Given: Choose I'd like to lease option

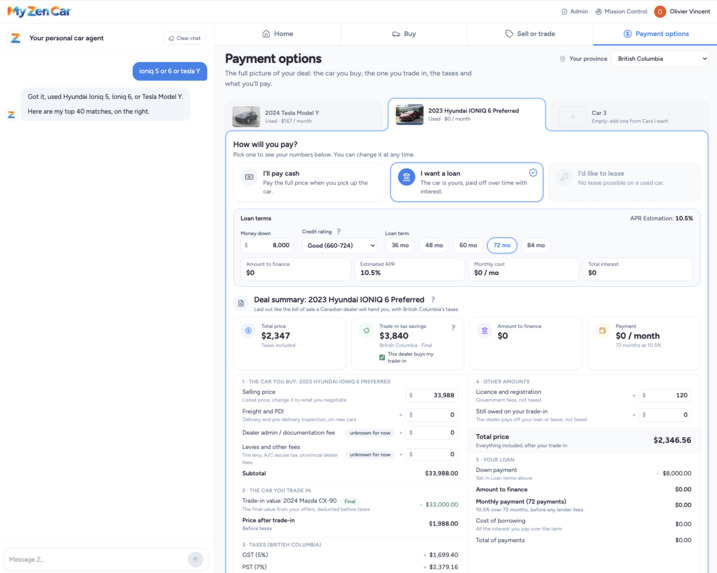Looking at the screenshot, I should click(x=624, y=182).
